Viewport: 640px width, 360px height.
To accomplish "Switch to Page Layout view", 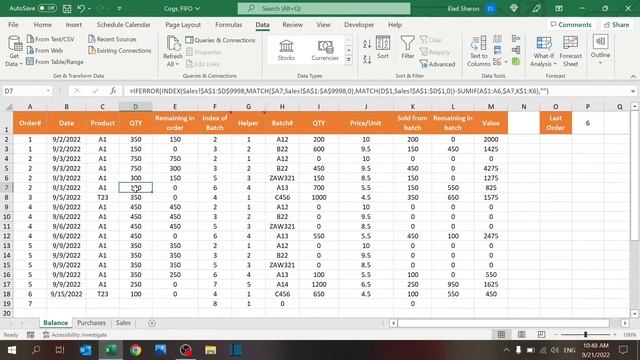I will click(521, 335).
